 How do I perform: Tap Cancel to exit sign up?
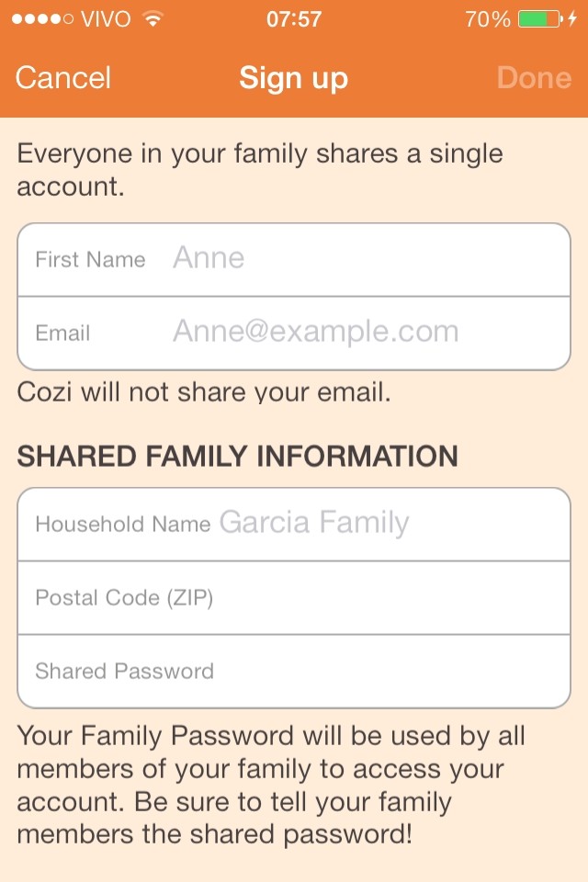(x=63, y=78)
